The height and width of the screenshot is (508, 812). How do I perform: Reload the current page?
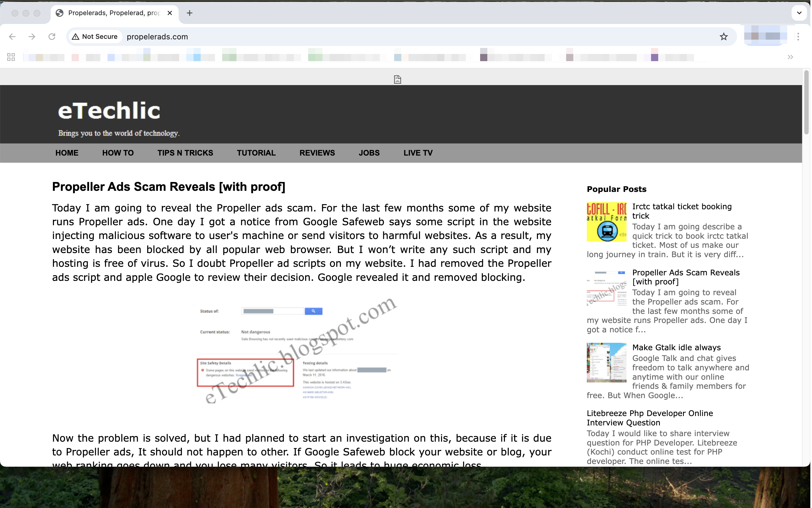[x=52, y=37]
